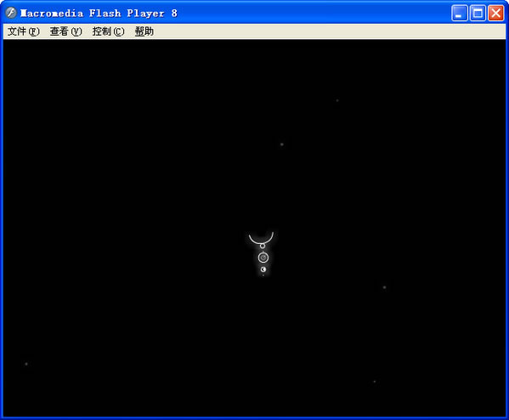Maximize the Flash Player window
Image resolution: width=509 pixels, height=420 pixels.
[x=478, y=14]
